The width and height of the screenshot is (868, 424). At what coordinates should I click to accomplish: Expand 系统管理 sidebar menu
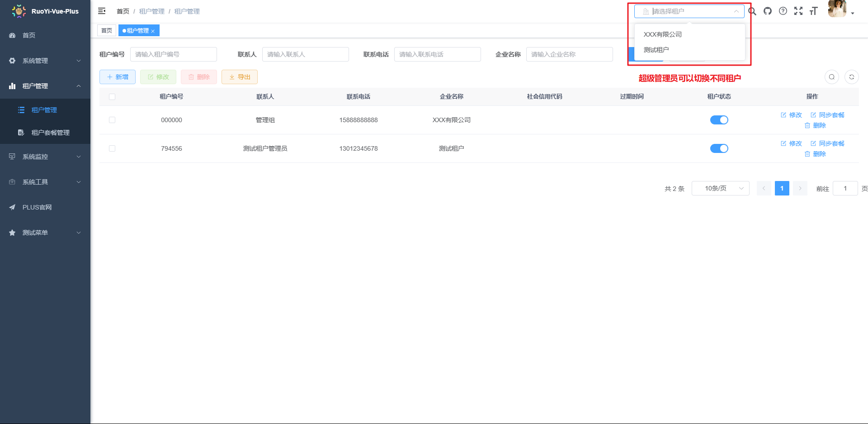click(45, 61)
